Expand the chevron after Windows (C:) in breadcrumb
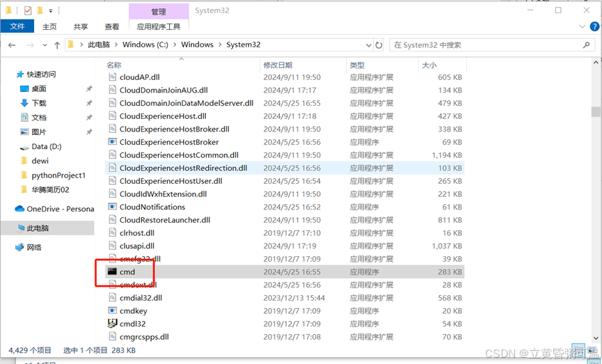 tap(175, 45)
